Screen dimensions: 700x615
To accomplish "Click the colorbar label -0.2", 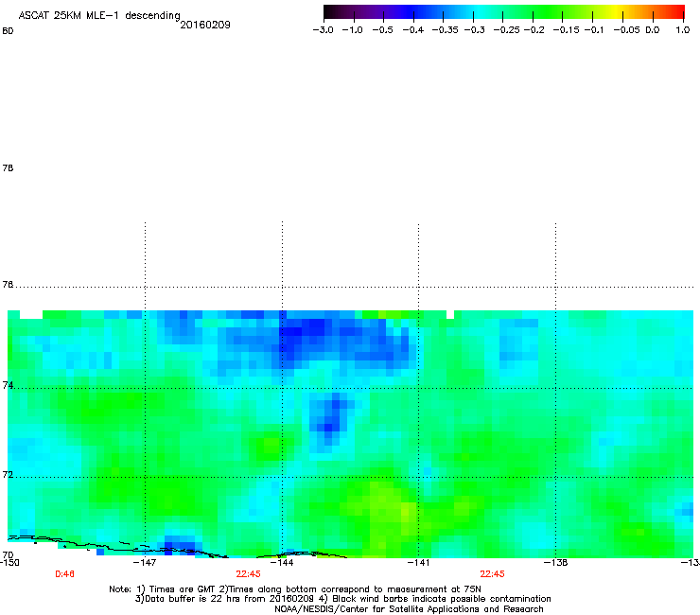I will point(534,30).
